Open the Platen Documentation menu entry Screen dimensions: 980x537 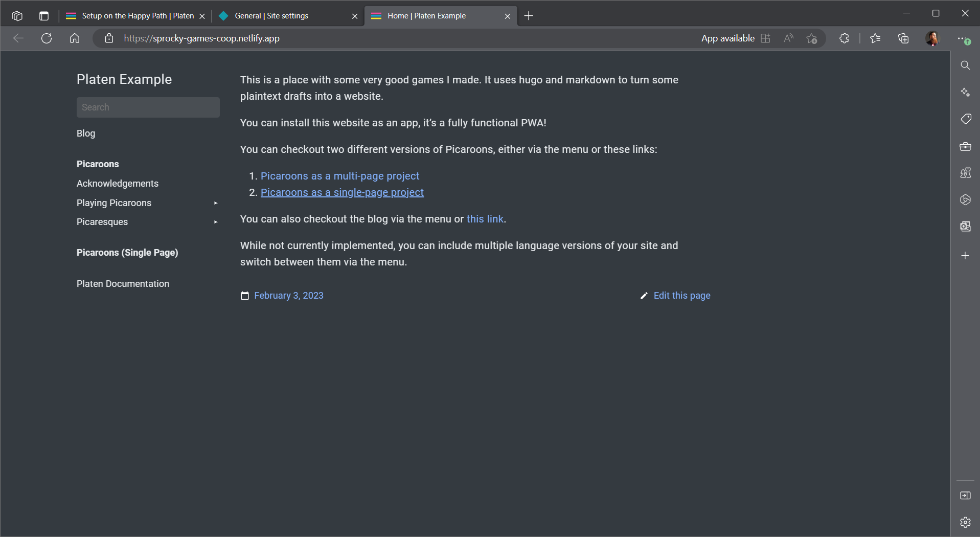click(x=123, y=284)
